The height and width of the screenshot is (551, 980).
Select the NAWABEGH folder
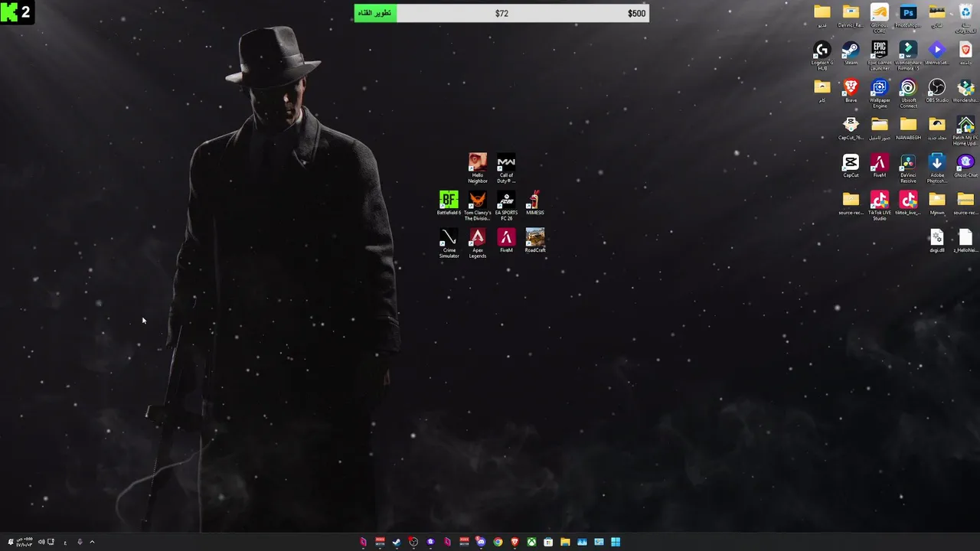pos(908,129)
